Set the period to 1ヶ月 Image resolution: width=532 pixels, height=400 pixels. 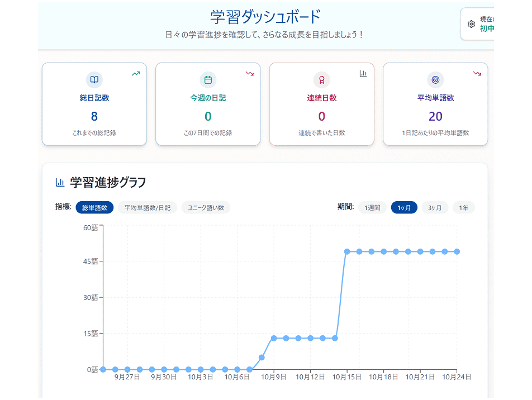(x=404, y=208)
